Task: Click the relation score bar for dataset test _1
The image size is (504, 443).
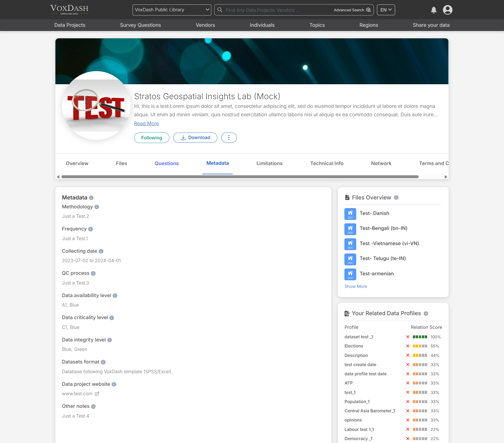Action: 420,337
